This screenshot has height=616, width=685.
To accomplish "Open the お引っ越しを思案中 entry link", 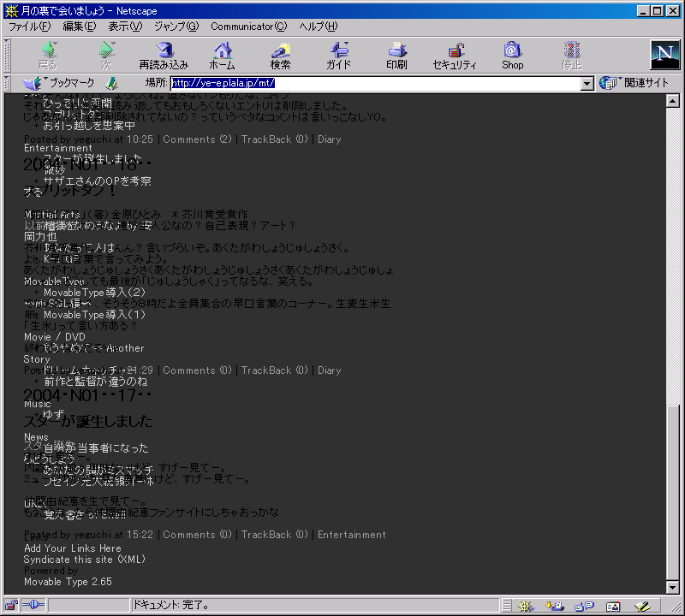I will [x=89, y=126].
